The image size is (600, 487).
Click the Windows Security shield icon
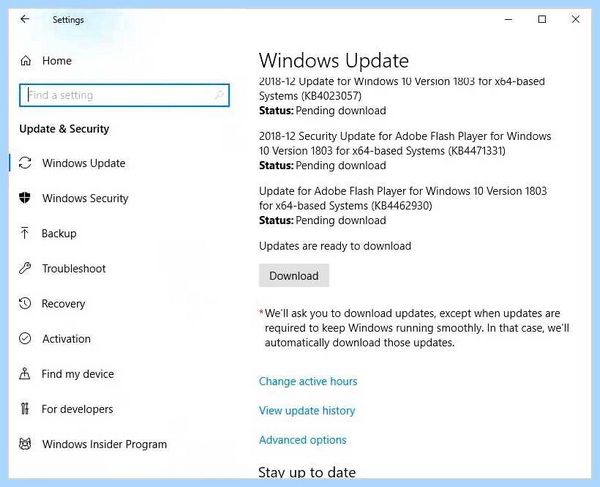pyautogui.click(x=25, y=198)
